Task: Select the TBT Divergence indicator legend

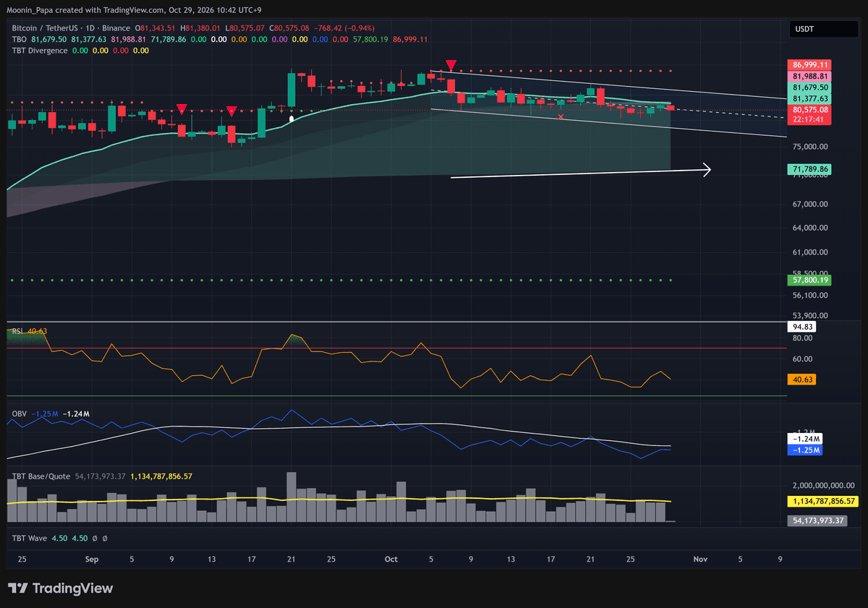Action: (40, 51)
